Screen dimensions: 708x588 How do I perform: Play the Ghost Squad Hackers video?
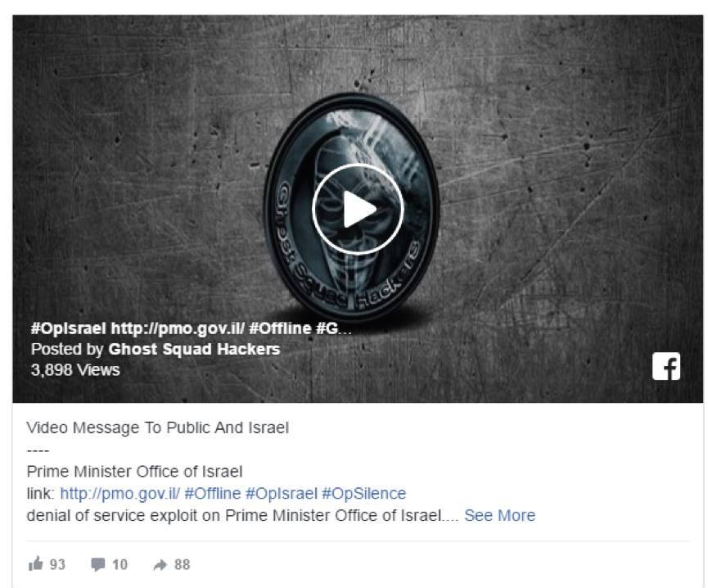click(x=358, y=209)
